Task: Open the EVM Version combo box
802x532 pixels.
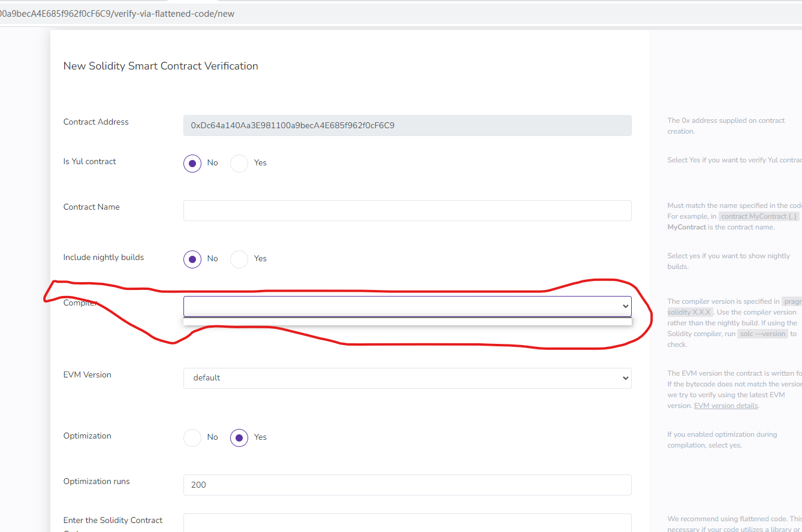Action: [408, 378]
